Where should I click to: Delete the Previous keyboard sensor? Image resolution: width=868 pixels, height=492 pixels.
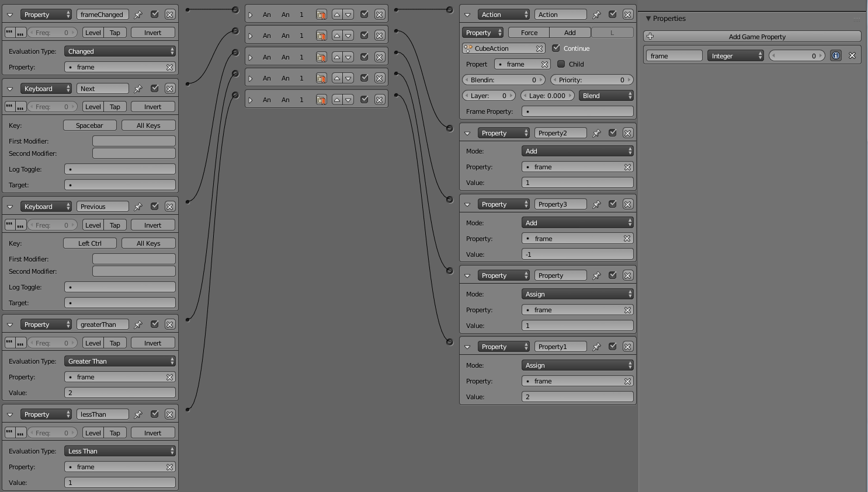click(169, 207)
